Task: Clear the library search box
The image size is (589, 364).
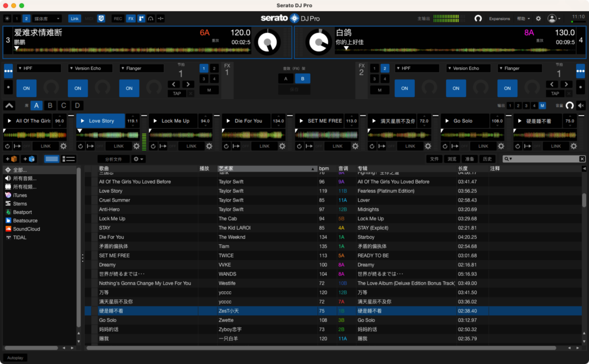Action: tap(582, 159)
